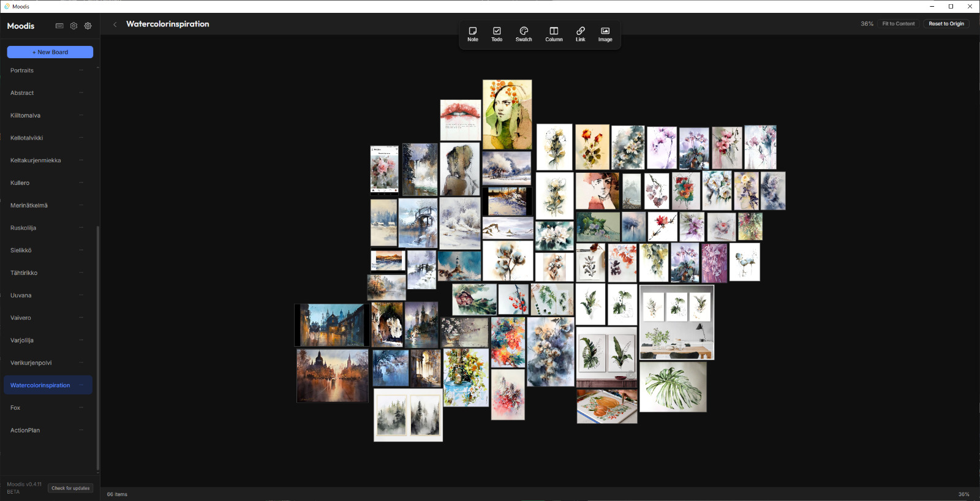Click Reset to Origin

point(946,24)
